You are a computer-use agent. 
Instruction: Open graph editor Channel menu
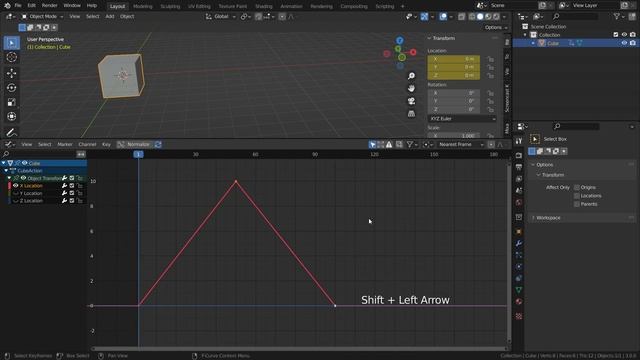coord(87,144)
